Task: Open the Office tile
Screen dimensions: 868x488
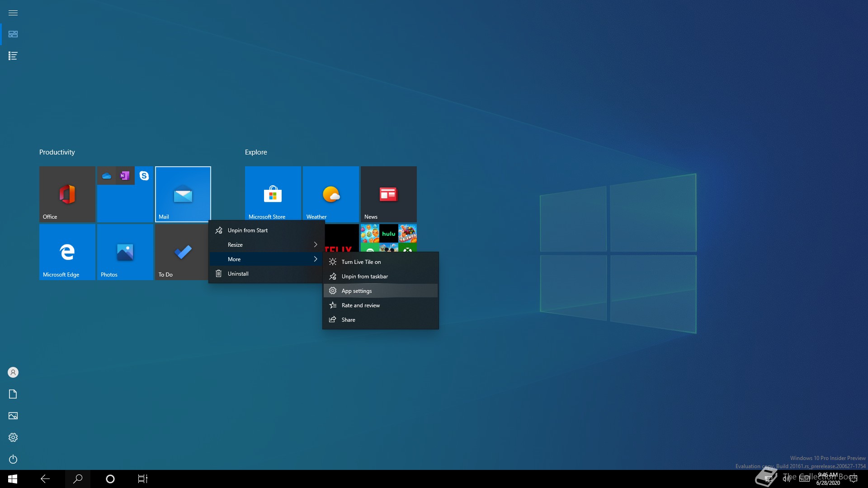Action: click(67, 194)
